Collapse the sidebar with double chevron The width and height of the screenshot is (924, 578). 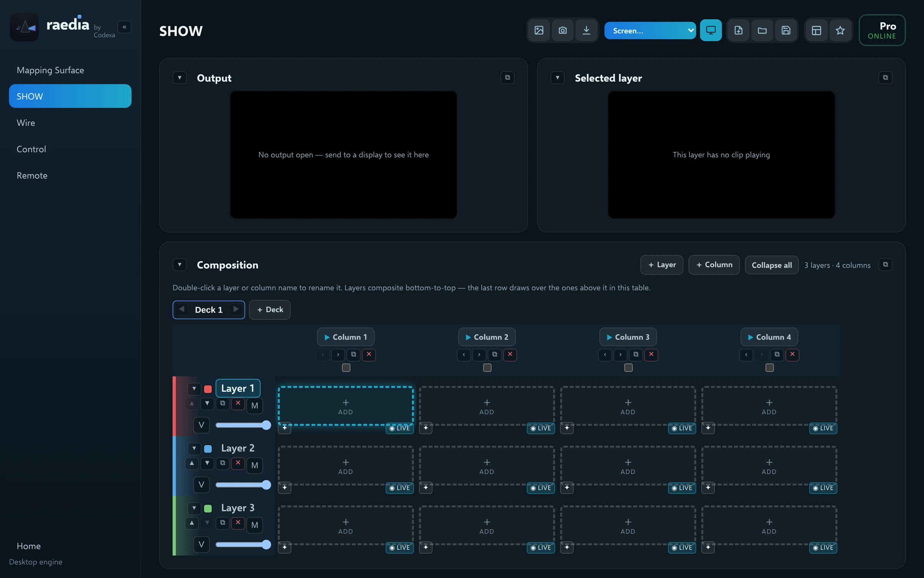pyautogui.click(x=124, y=27)
